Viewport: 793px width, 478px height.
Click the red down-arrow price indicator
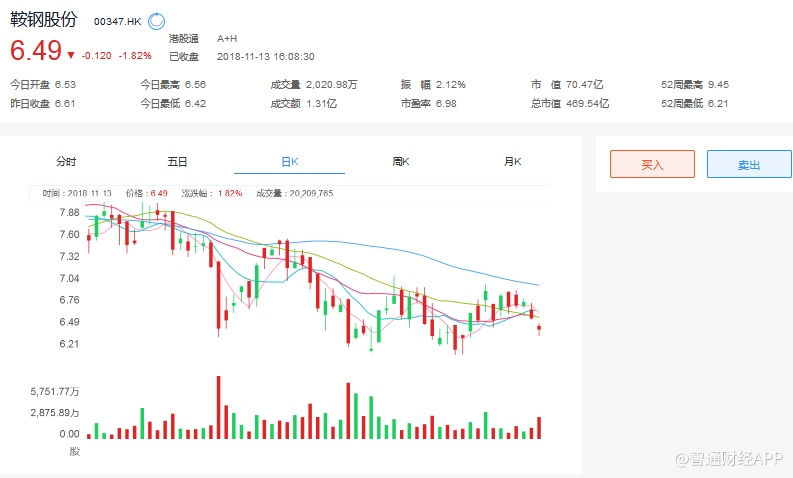coord(71,54)
